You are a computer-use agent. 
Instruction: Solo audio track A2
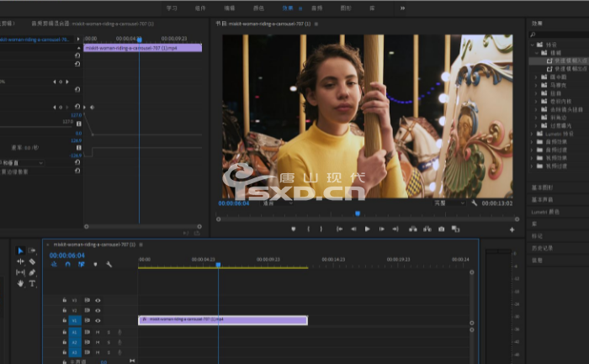pyautogui.click(x=109, y=342)
